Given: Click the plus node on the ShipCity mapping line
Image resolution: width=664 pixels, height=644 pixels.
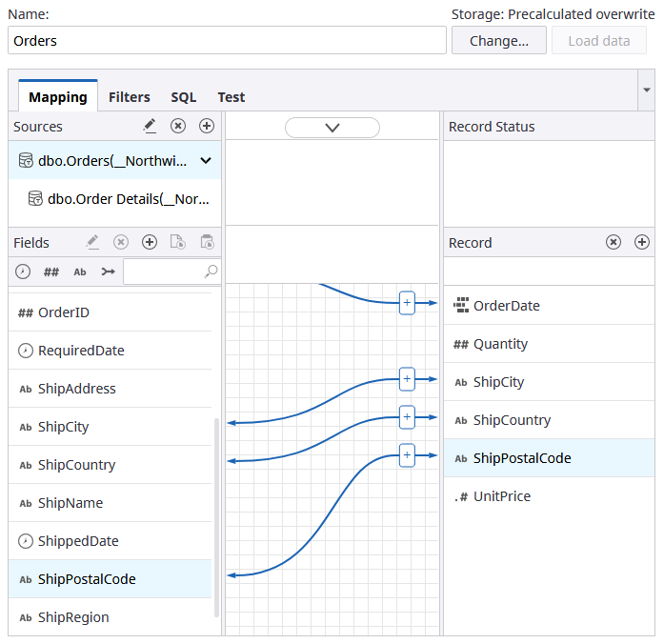Looking at the screenshot, I should coord(407,379).
